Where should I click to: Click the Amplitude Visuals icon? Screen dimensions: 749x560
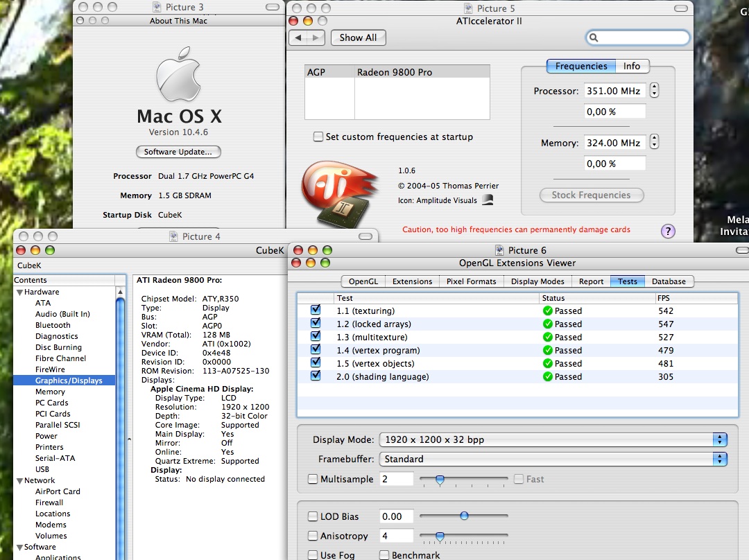(488, 200)
